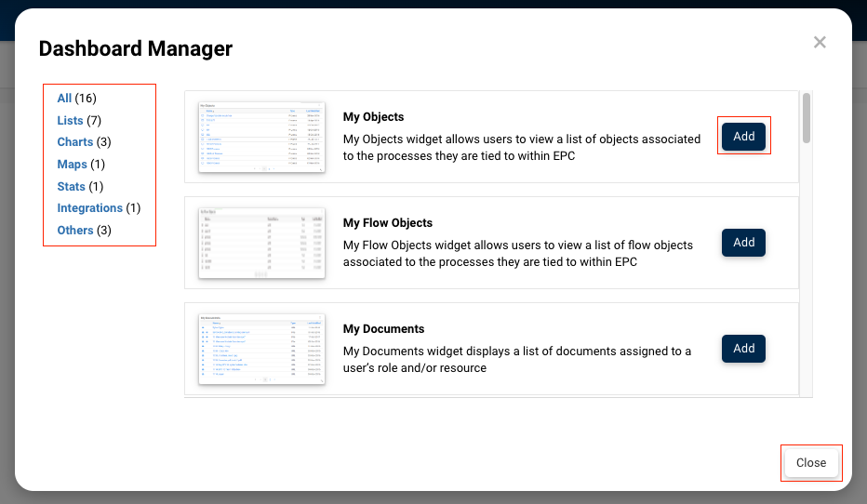The image size is (867, 504).
Task: Click the Dashboard Manager dialog heading
Action: click(136, 48)
